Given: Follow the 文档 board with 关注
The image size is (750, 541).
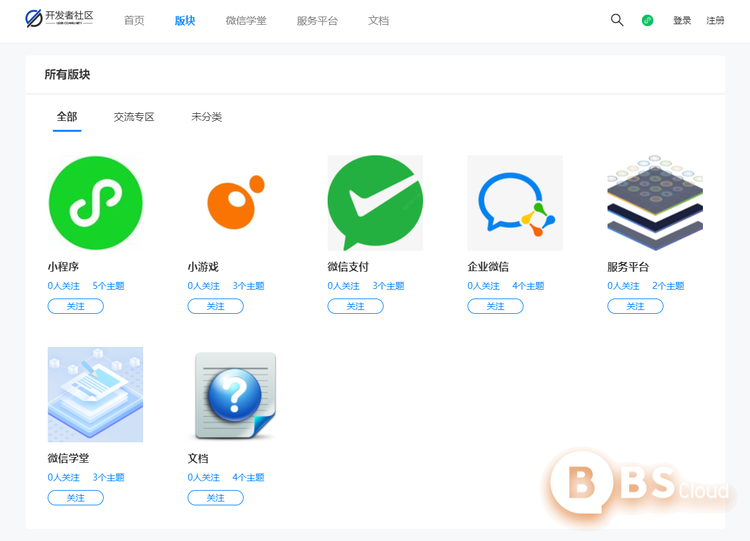Looking at the screenshot, I should click(x=216, y=498).
